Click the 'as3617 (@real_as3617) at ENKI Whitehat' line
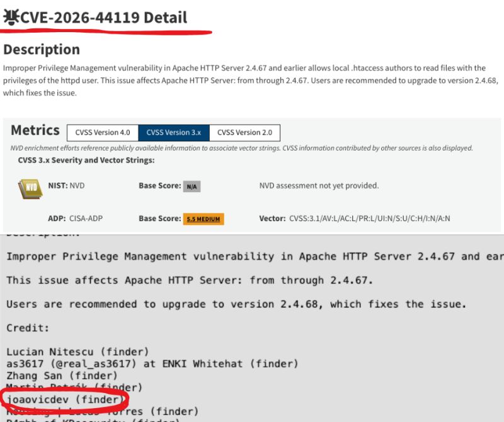 (152, 363)
